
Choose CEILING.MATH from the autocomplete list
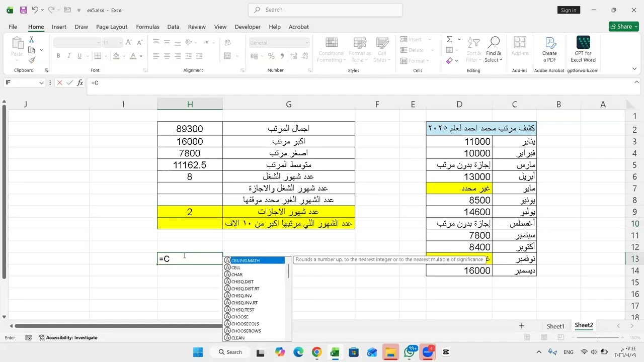(255, 260)
